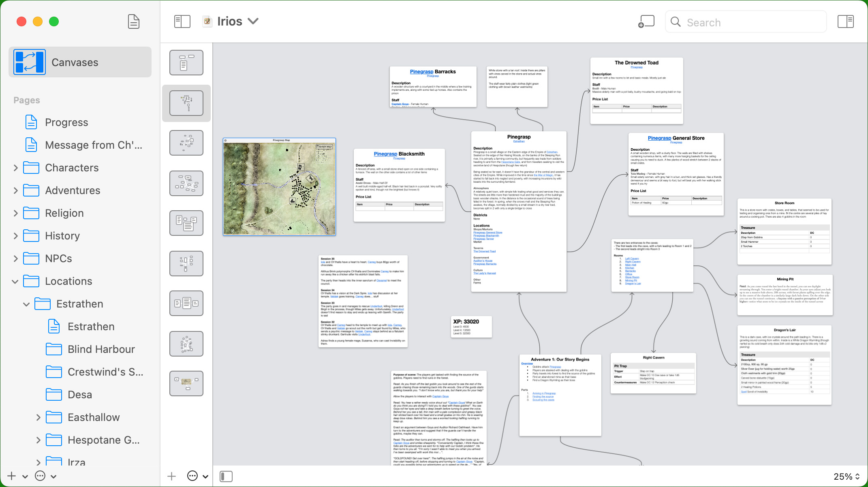Screen dimensions: 868x487
Task: Click the Search field
Action: coord(746,22)
